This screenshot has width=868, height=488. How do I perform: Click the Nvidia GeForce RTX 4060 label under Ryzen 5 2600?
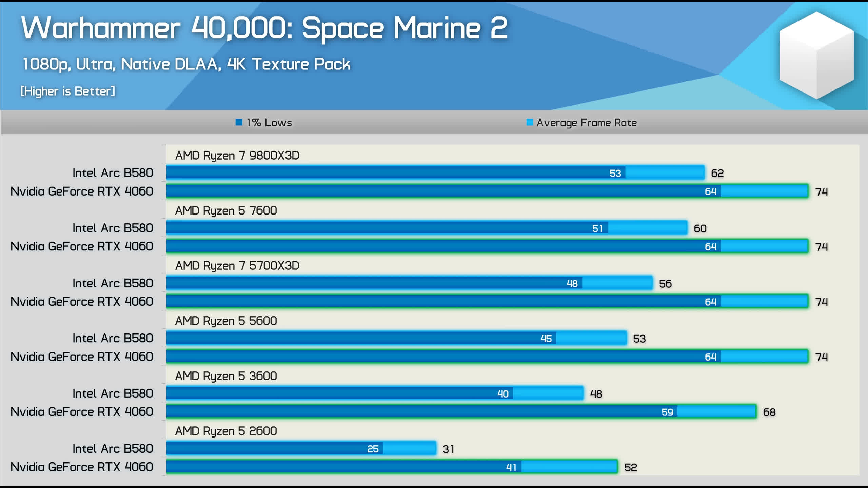[82, 467]
